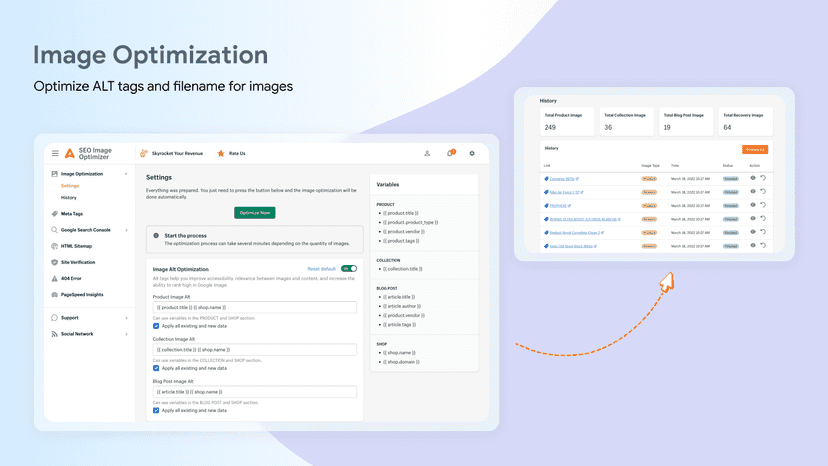Click the restore icon in Nike Air Force row
This screenshot has height=466, width=828.
click(763, 191)
